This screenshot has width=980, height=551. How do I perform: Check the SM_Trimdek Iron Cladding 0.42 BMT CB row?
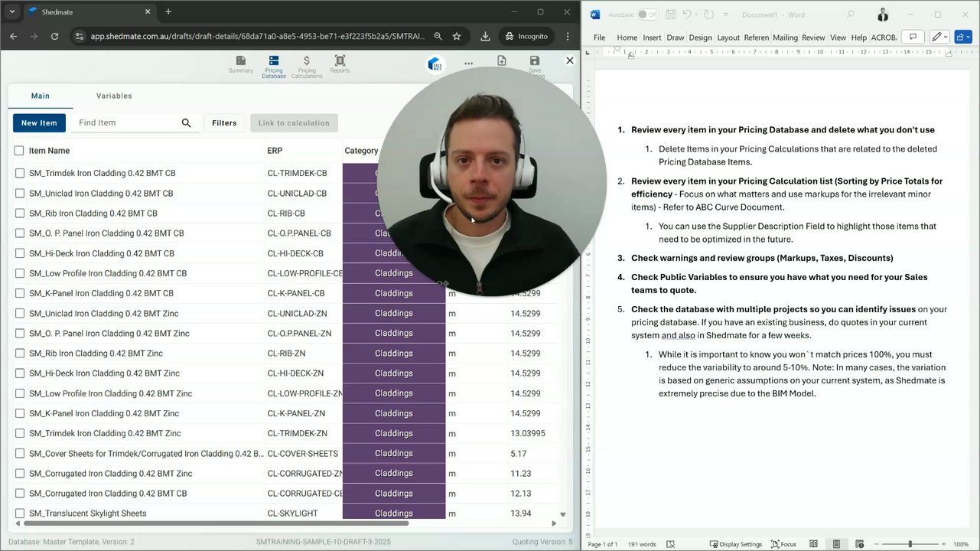coord(20,174)
